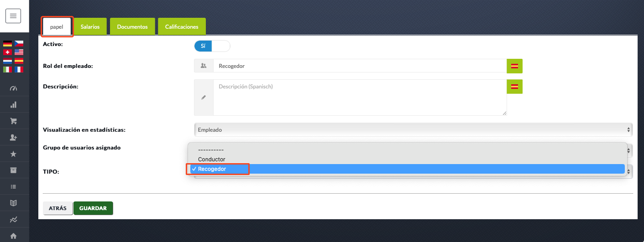Image resolution: width=644 pixels, height=242 pixels.
Task: Switch language to Swiss flag
Action: click(x=8, y=52)
